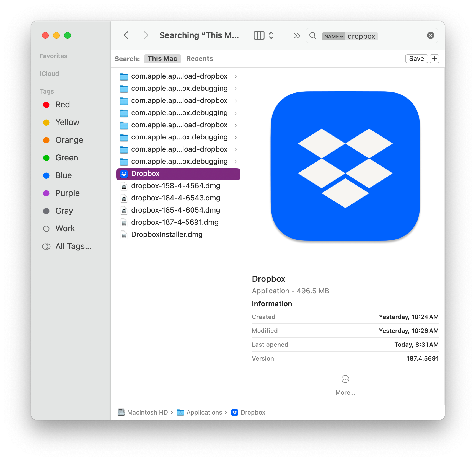
Task: Open the NAME search scope dropdown
Action: [333, 36]
